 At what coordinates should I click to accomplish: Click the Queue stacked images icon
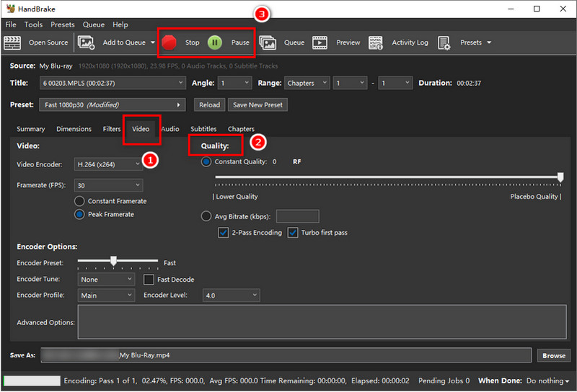(268, 43)
